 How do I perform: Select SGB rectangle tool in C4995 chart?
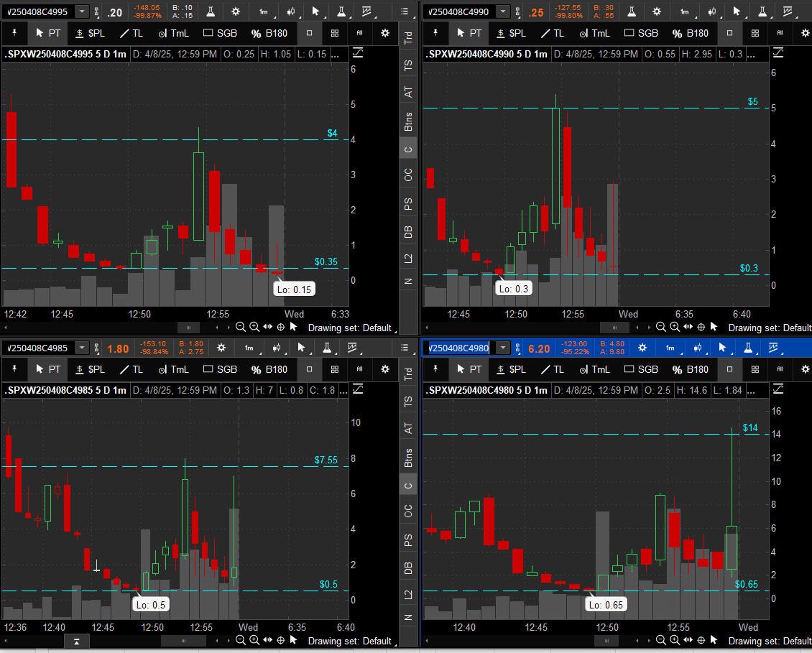tap(220, 33)
